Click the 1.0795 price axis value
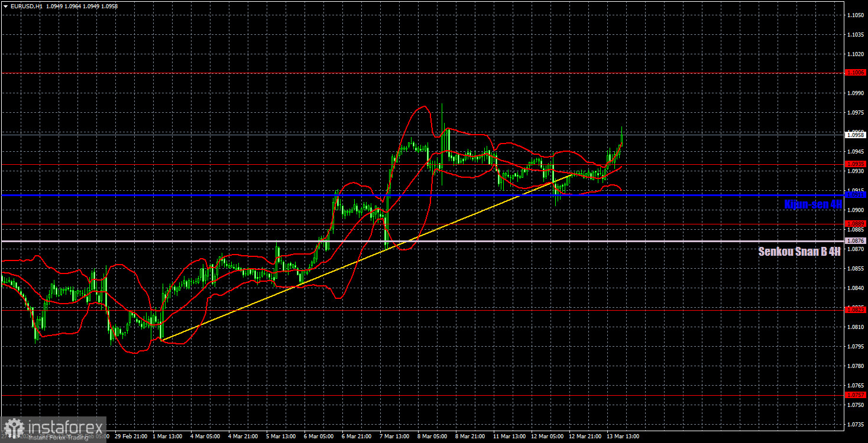Screen dimensions: 868x443 [856, 346]
